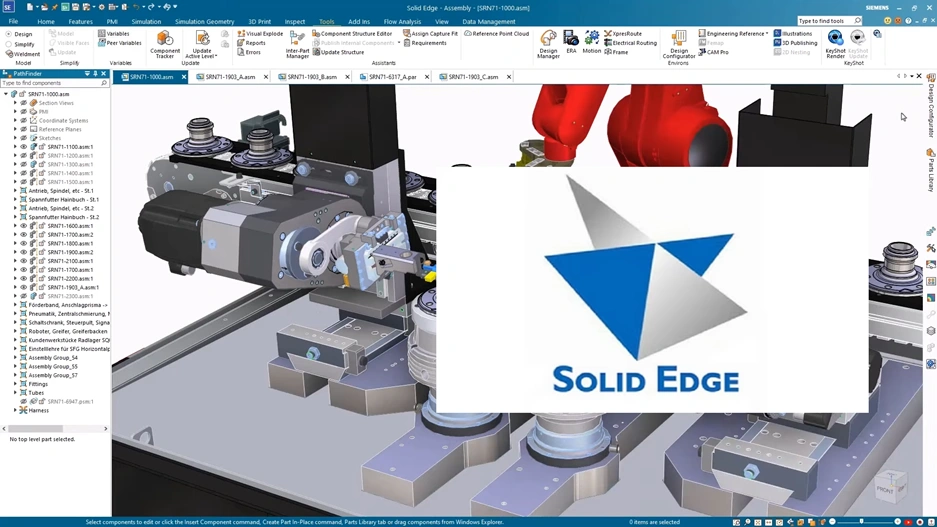937x527 pixels.
Task: Open the Variables table
Action: 114,33
